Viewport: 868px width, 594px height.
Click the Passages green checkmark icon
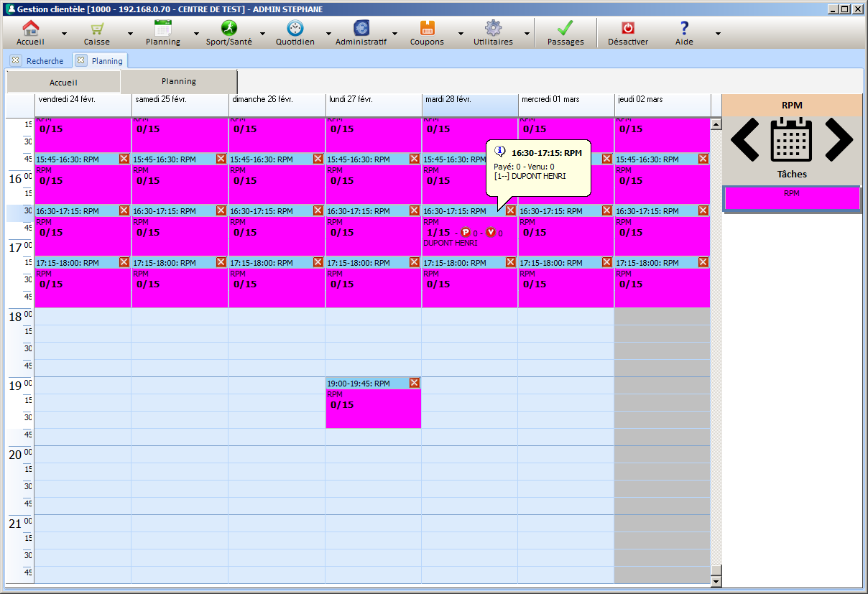pos(565,29)
